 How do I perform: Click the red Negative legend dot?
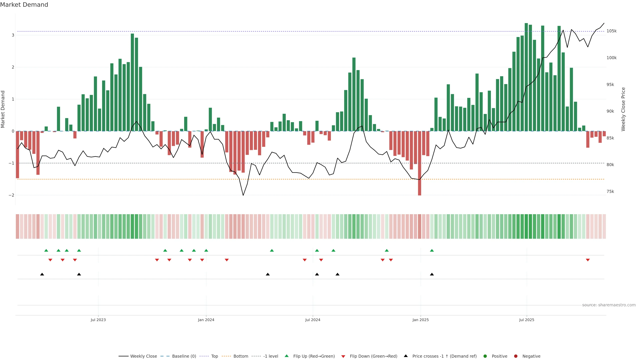[516, 356]
